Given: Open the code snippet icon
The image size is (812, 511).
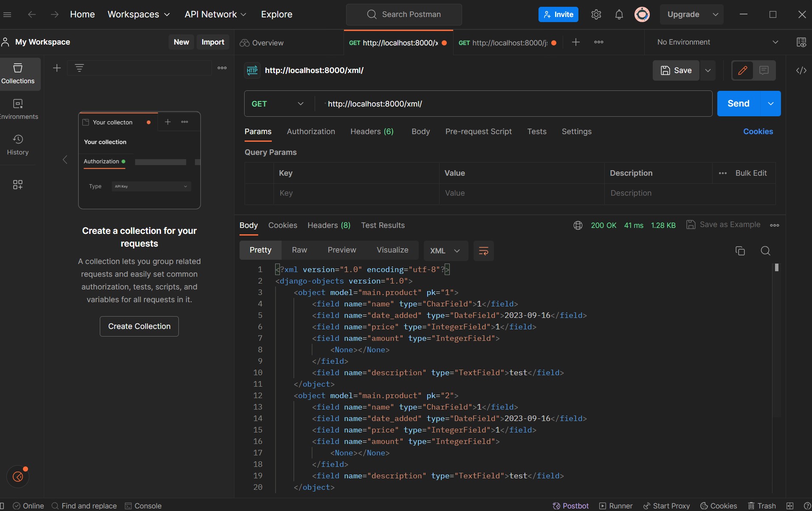Looking at the screenshot, I should pyautogui.click(x=801, y=70).
